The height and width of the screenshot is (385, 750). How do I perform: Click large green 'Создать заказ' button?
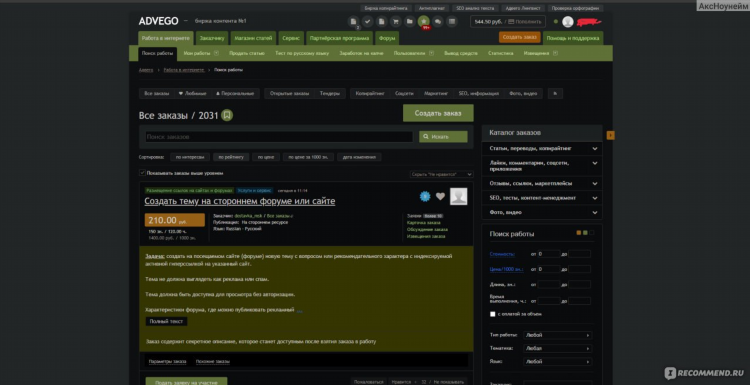point(438,113)
